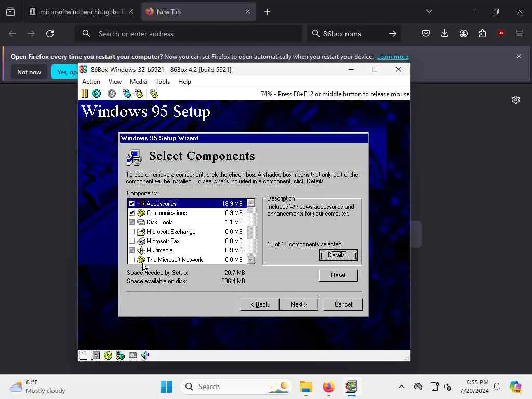Click the Reset button in Setup Wizard
The height and width of the screenshot is (399, 532).
tap(338, 275)
